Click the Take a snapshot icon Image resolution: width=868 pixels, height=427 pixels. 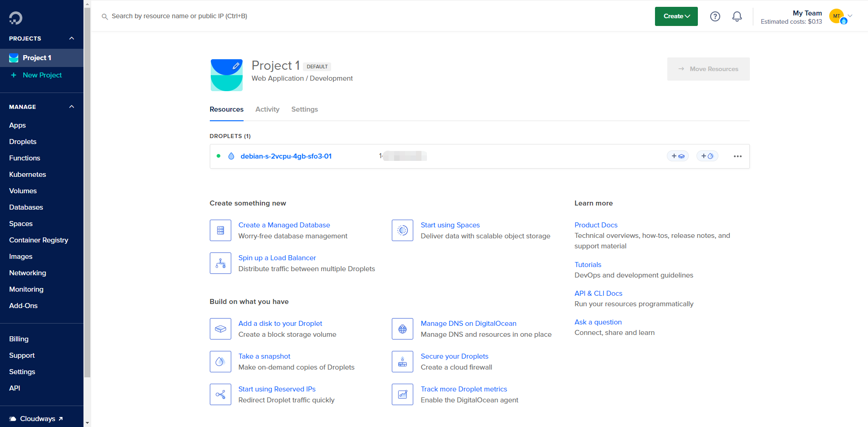click(220, 362)
